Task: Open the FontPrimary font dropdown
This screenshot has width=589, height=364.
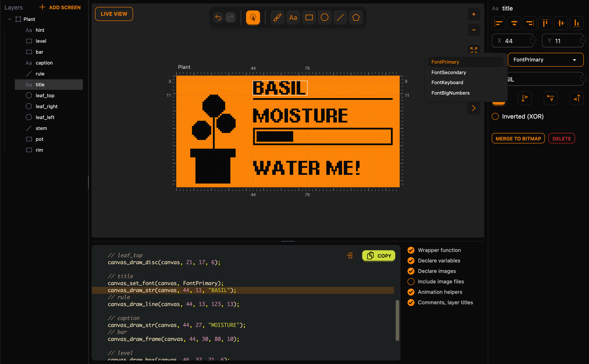Action: click(545, 60)
